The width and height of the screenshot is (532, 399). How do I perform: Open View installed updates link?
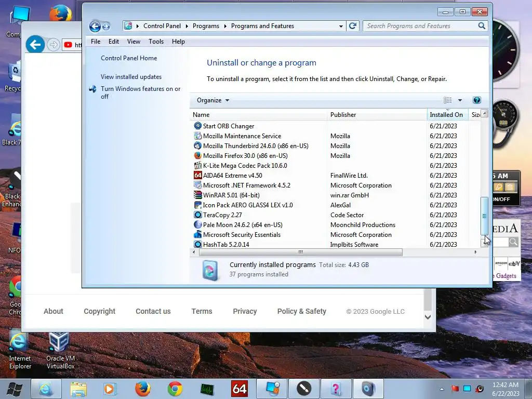[x=131, y=77]
